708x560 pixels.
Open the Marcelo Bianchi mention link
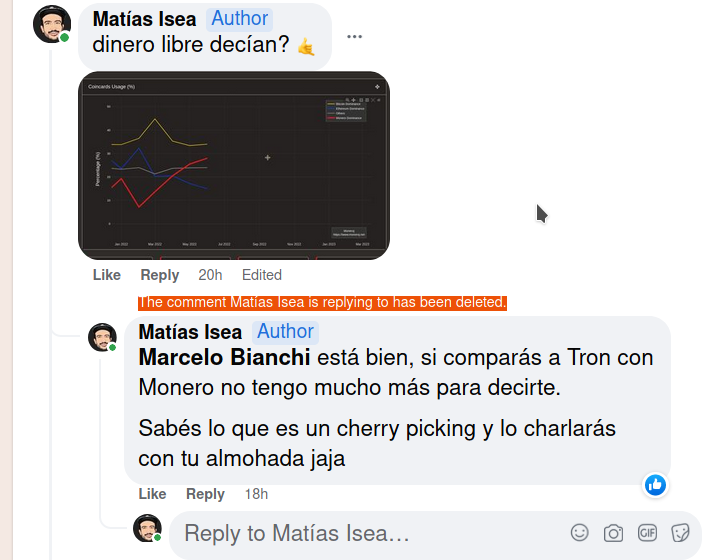pos(224,358)
